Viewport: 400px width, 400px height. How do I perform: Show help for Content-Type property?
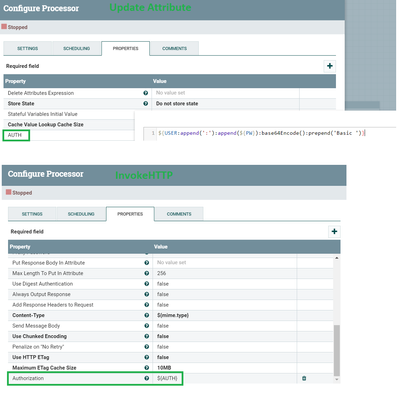[147, 315]
